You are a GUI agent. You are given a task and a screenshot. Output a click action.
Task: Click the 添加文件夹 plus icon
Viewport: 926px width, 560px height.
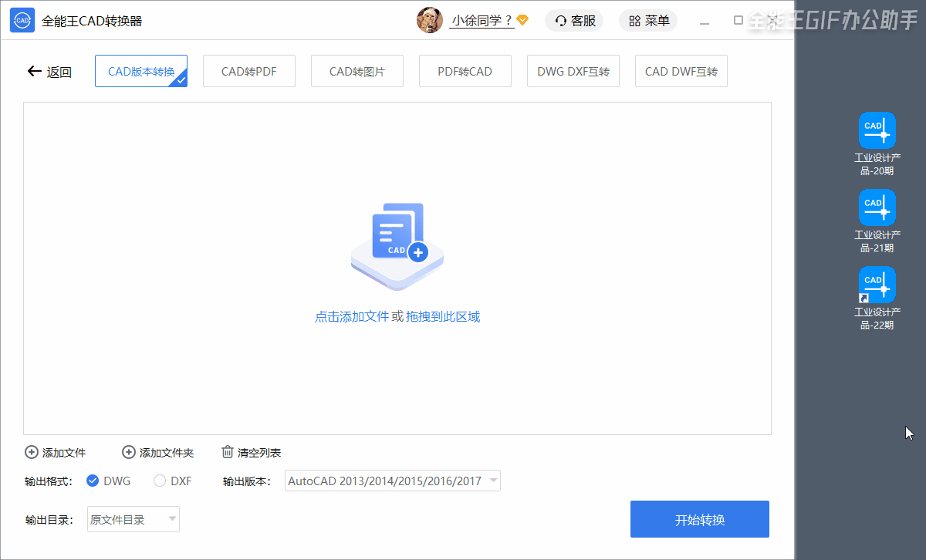[128, 452]
